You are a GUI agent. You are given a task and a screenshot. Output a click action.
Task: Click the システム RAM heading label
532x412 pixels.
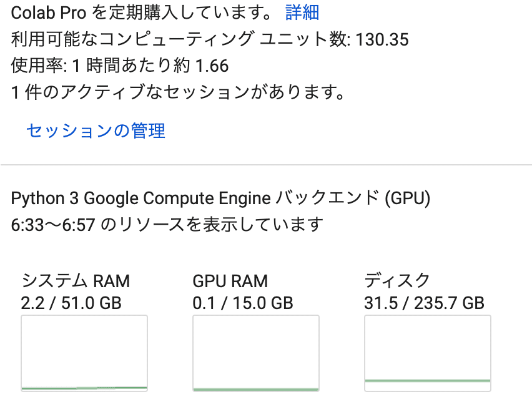tap(76, 281)
